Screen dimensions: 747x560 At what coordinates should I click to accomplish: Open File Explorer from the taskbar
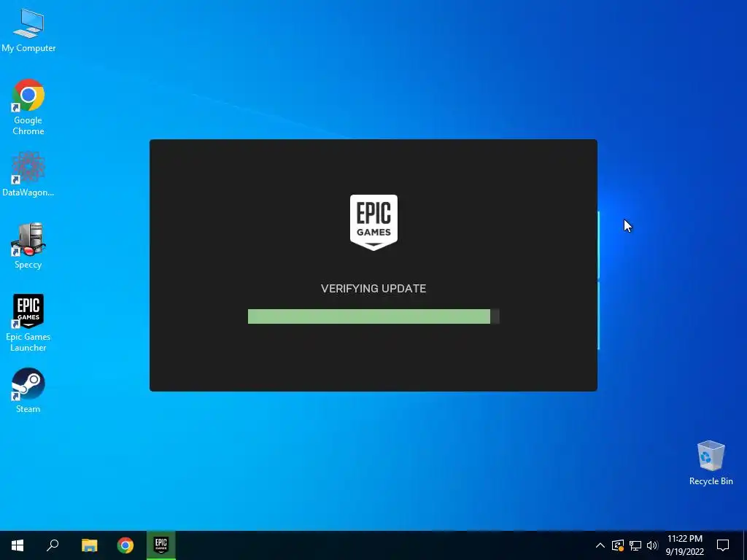click(x=89, y=545)
